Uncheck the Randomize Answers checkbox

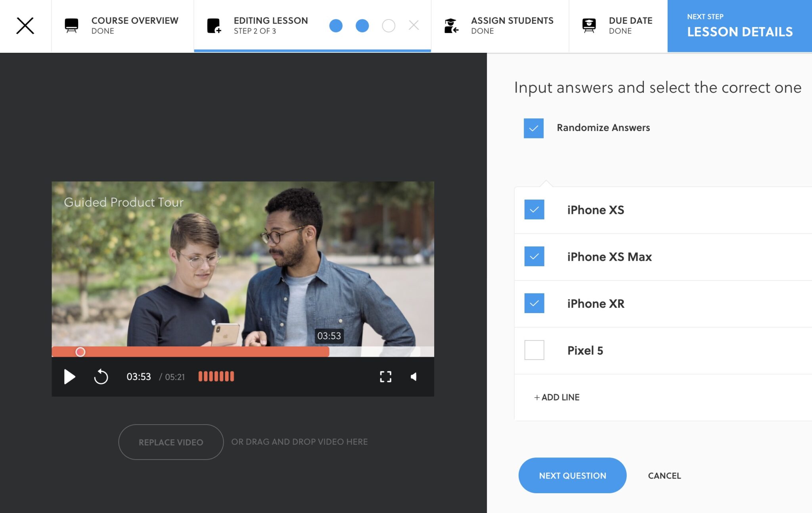pos(533,128)
